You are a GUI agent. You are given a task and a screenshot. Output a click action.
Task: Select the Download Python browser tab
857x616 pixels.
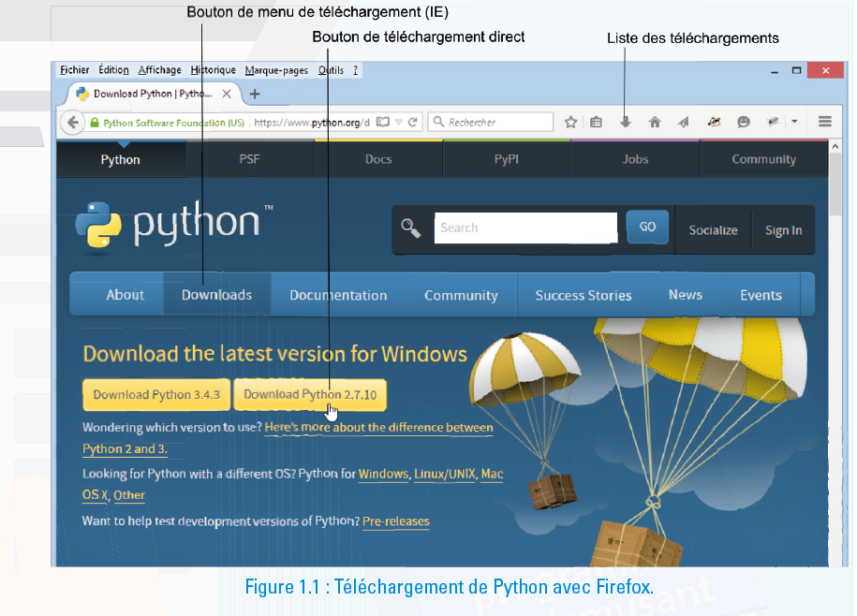click(x=153, y=94)
